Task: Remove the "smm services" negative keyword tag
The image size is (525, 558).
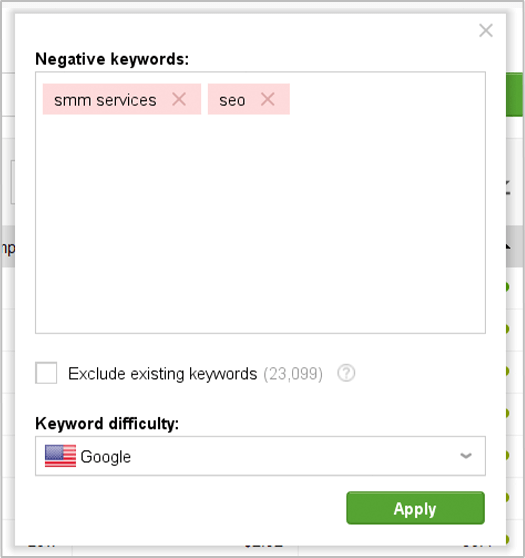Action: click(x=179, y=99)
